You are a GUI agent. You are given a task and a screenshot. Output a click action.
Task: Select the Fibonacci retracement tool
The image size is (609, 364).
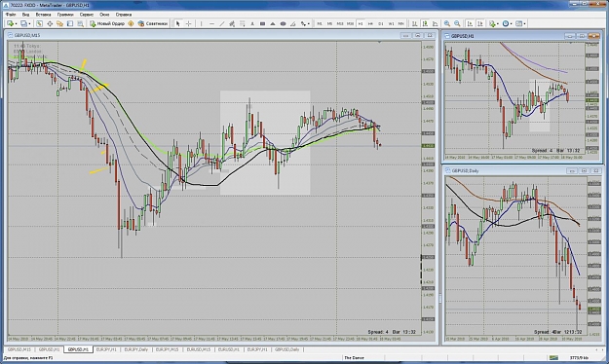[242, 23]
